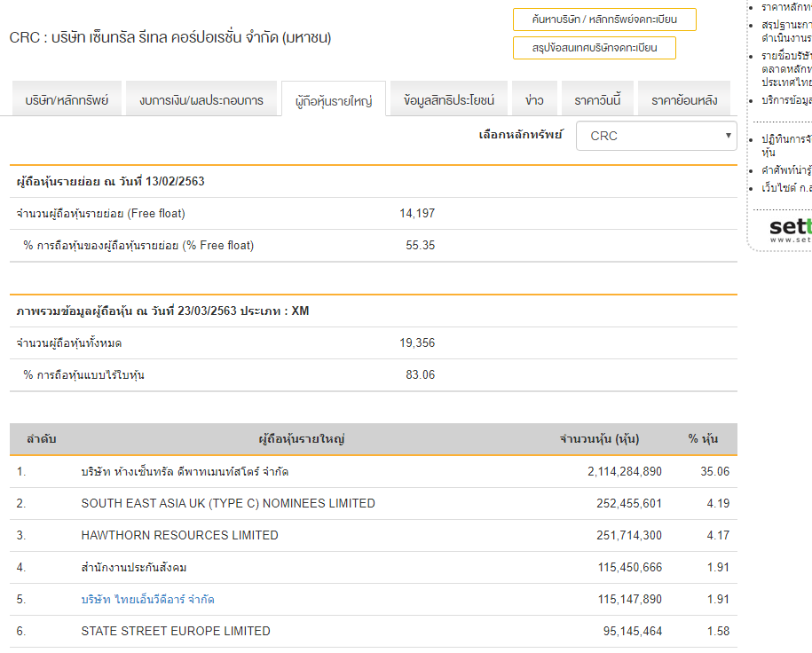Click share count 115,450,666

tap(630, 568)
